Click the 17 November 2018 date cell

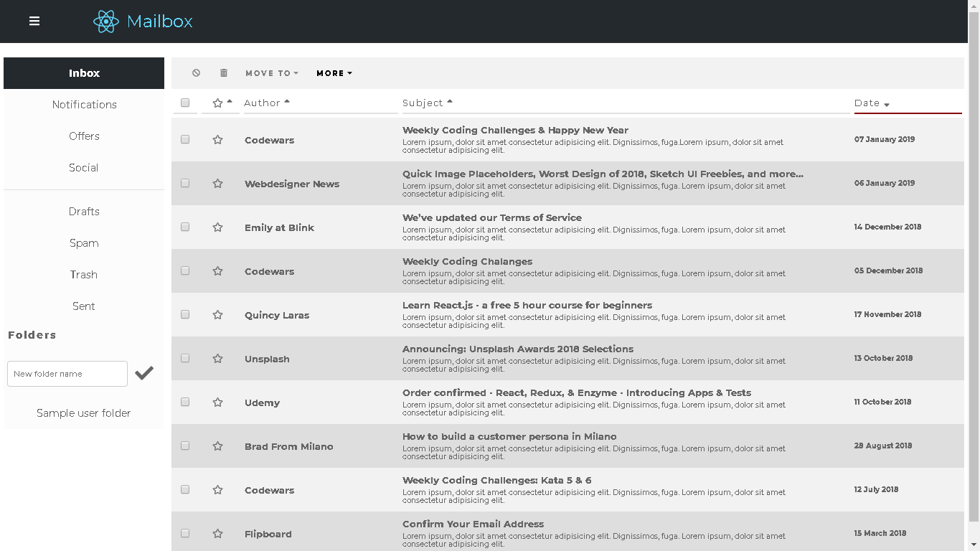[x=887, y=314]
